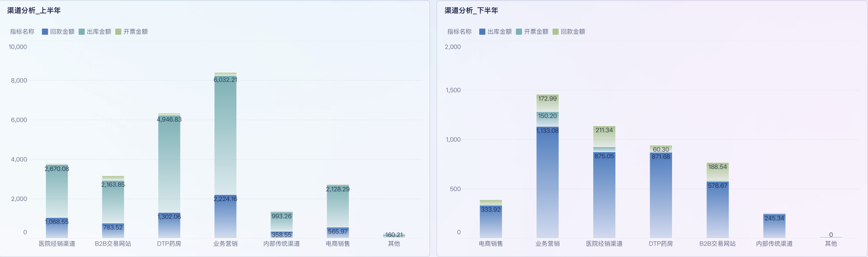Click the green 回款金额 swatch in 下半年 legend
868x257 pixels.
pyautogui.click(x=556, y=32)
